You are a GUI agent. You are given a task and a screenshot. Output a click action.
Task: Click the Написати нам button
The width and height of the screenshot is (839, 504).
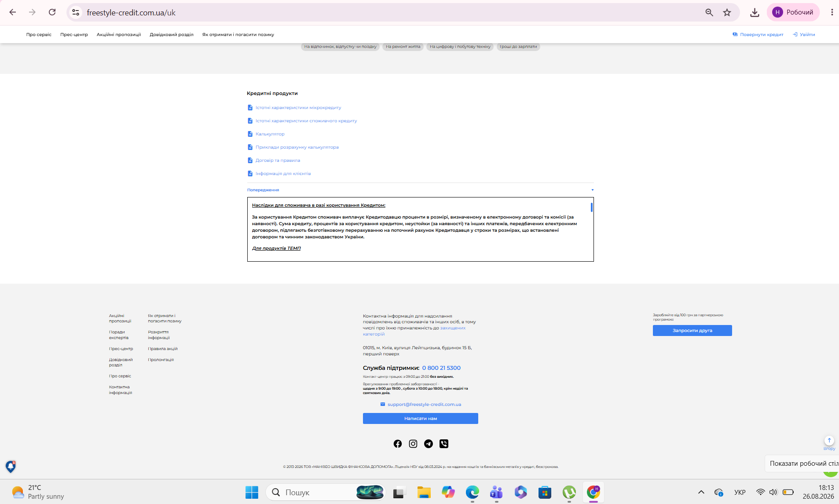(x=420, y=419)
